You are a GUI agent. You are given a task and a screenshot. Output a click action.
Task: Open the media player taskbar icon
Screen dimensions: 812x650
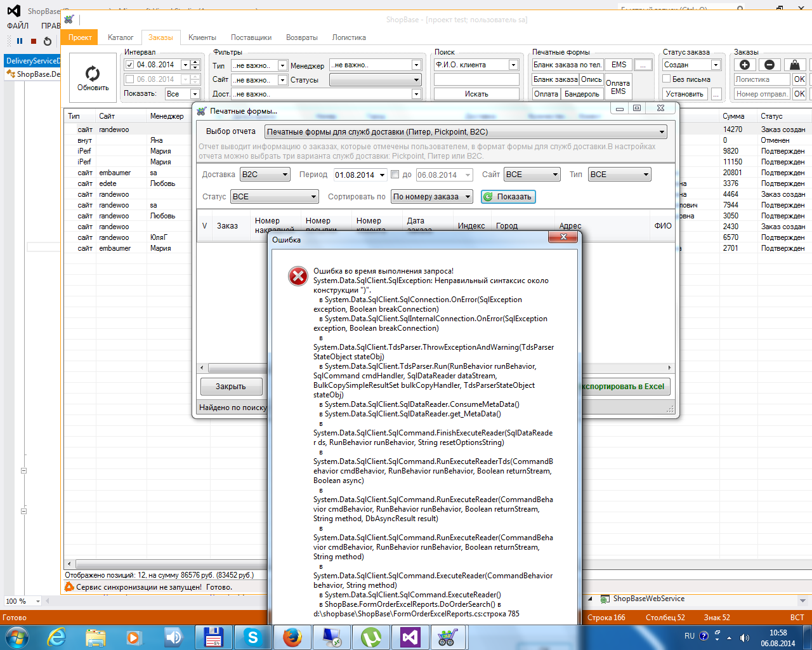click(x=134, y=637)
